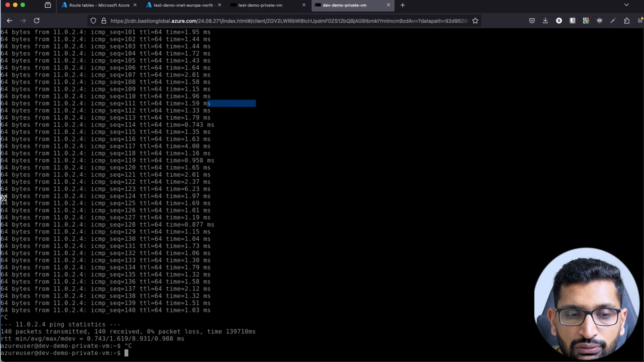Open a new browser tab
Image resolution: width=644 pixels, height=362 pixels.
(x=402, y=5)
